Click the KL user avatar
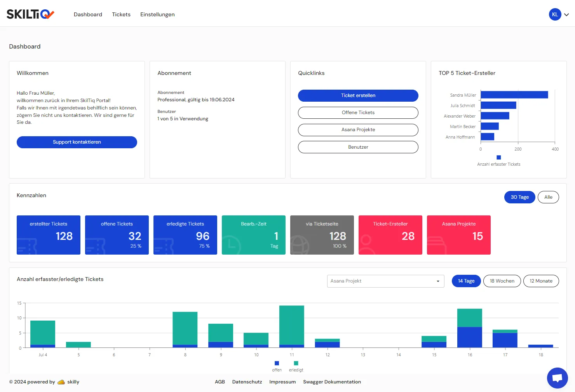 coord(555,14)
